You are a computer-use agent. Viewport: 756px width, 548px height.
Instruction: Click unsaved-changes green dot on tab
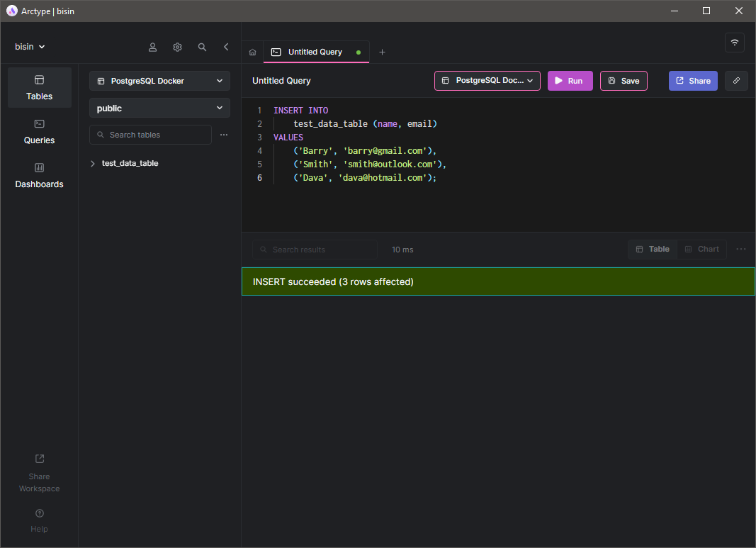click(359, 52)
